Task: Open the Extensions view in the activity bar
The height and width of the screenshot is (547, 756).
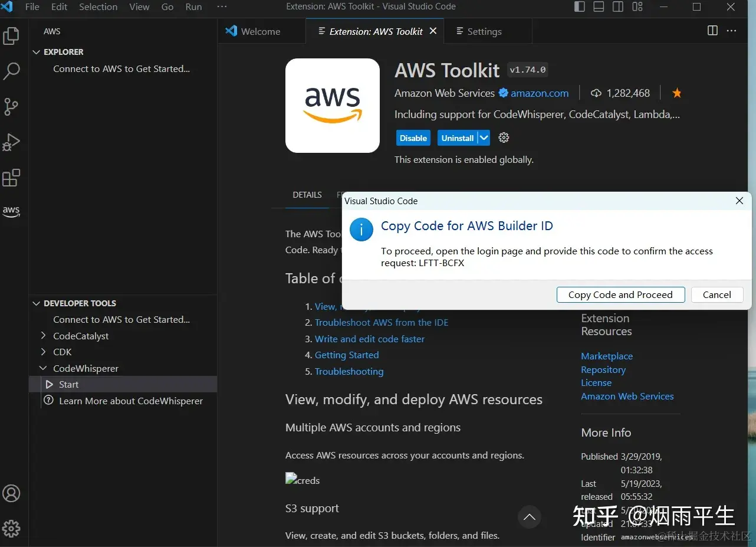Action: 11,178
